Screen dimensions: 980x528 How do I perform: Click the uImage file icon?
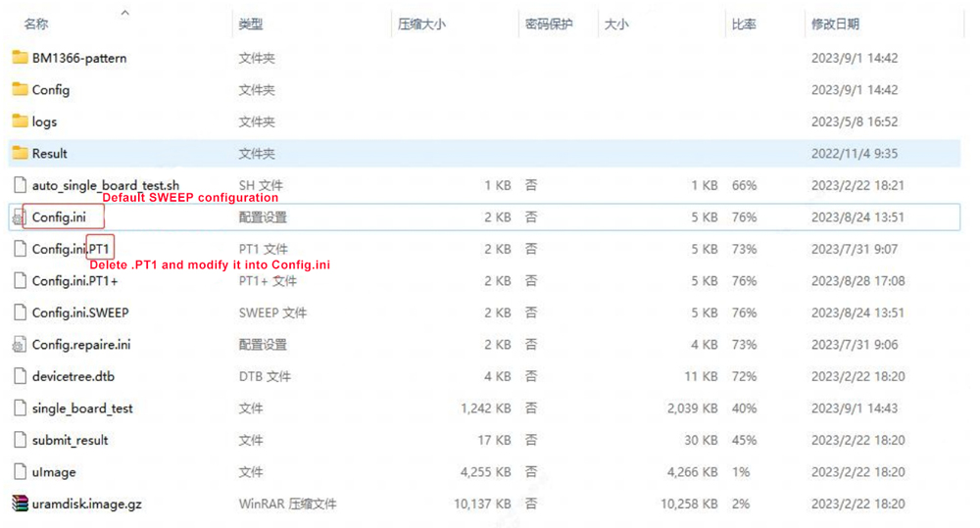click(20, 472)
